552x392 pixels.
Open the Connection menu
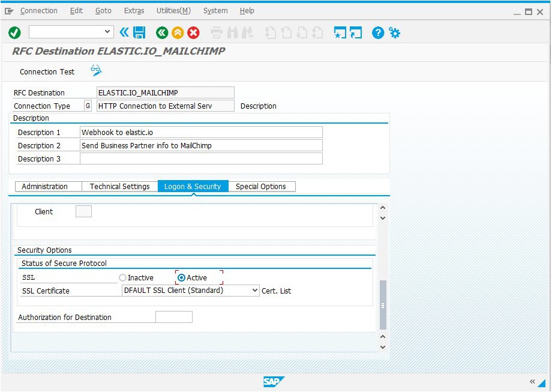pyautogui.click(x=39, y=11)
